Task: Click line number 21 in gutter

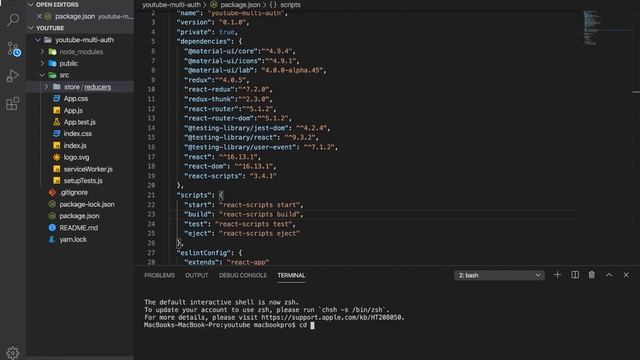Action: click(151, 195)
